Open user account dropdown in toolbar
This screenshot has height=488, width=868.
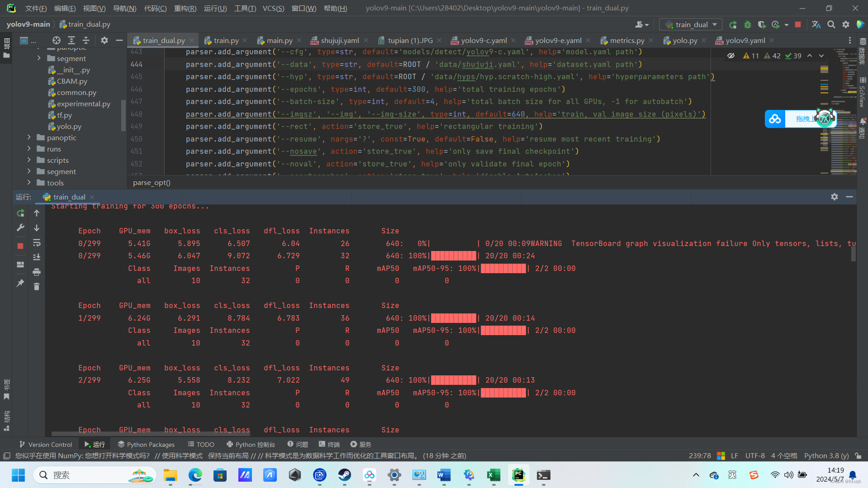[642, 24]
